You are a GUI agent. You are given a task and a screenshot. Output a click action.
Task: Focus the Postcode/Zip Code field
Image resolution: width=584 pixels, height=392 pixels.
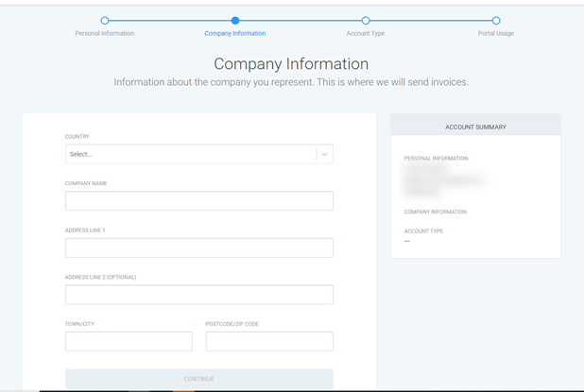tap(269, 341)
